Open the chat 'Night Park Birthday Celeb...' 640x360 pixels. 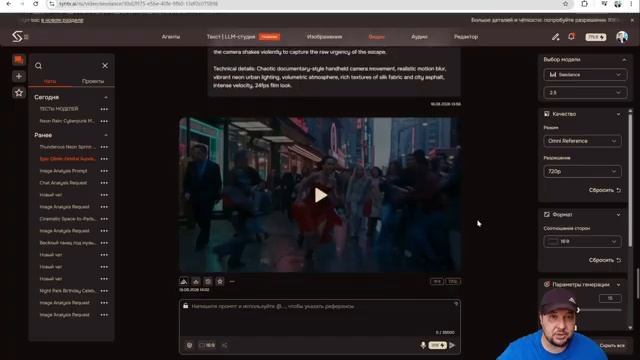[67, 291]
